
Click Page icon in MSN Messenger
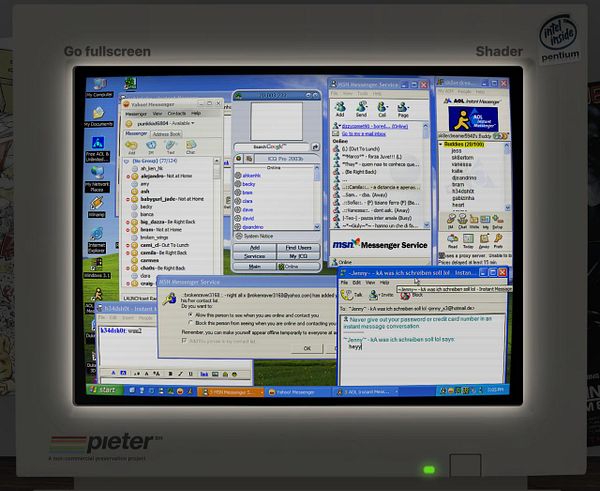click(x=403, y=109)
